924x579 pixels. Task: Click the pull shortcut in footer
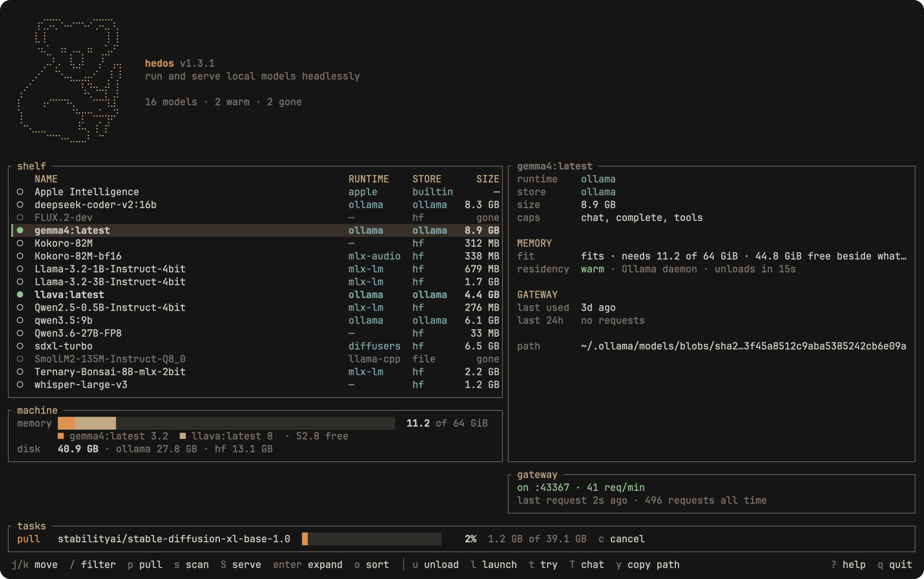[x=145, y=565]
